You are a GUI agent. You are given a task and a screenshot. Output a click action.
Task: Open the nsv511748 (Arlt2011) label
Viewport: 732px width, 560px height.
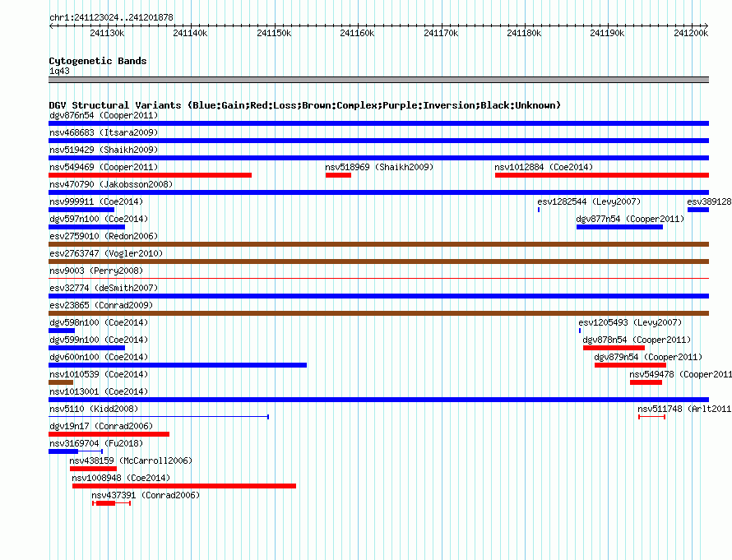coord(684,409)
